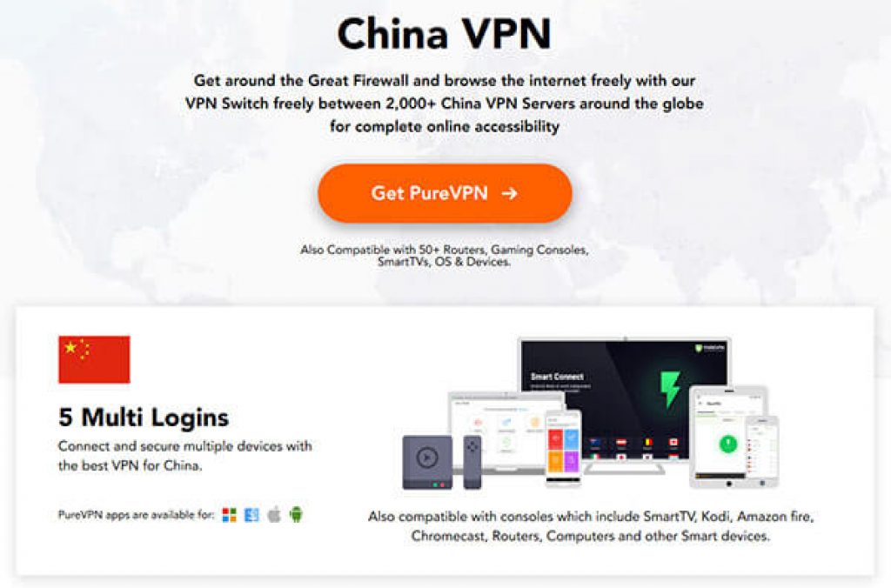Viewport: 891px width, 588px height.
Task: Click the 5 Multi Logins heading
Action: [x=144, y=418]
